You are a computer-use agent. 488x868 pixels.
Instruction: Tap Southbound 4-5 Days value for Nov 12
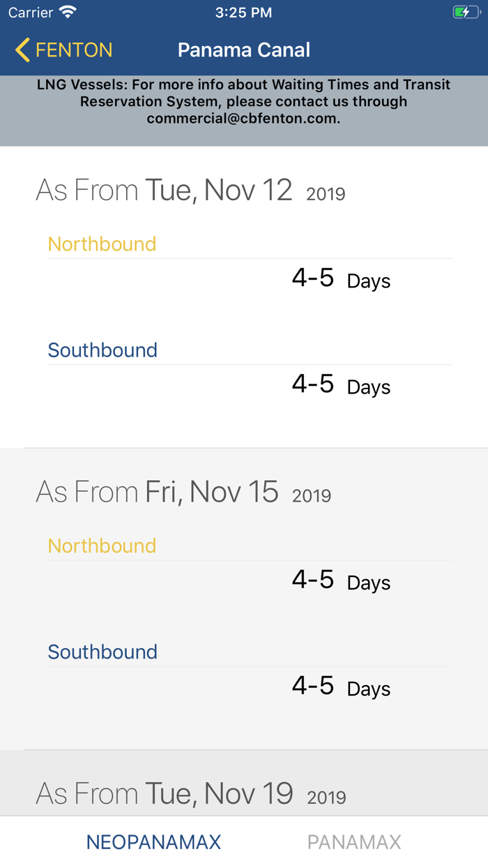341,385
